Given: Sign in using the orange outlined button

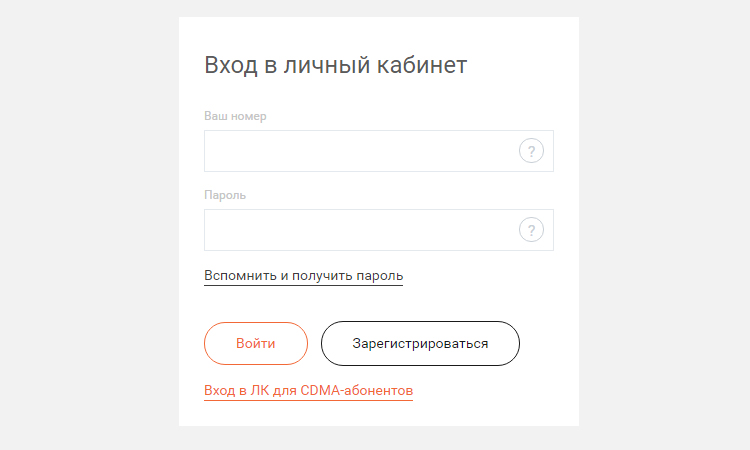Looking at the screenshot, I should (x=256, y=343).
